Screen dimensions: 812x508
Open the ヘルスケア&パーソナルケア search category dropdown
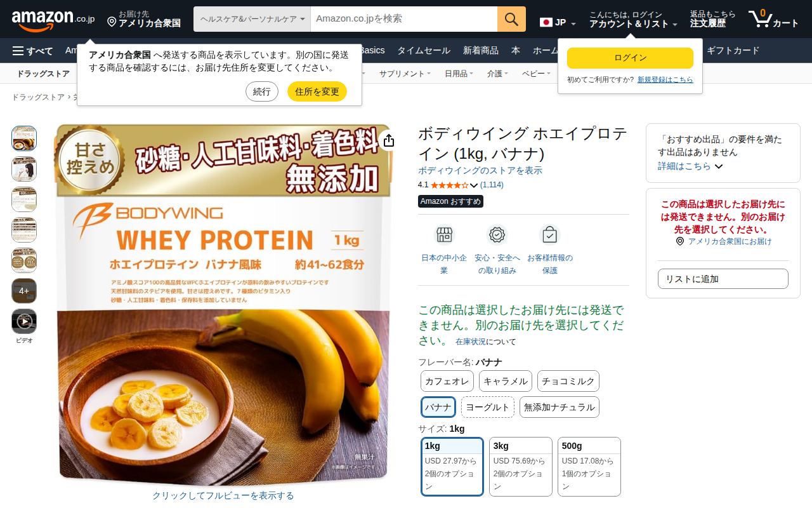click(x=252, y=19)
